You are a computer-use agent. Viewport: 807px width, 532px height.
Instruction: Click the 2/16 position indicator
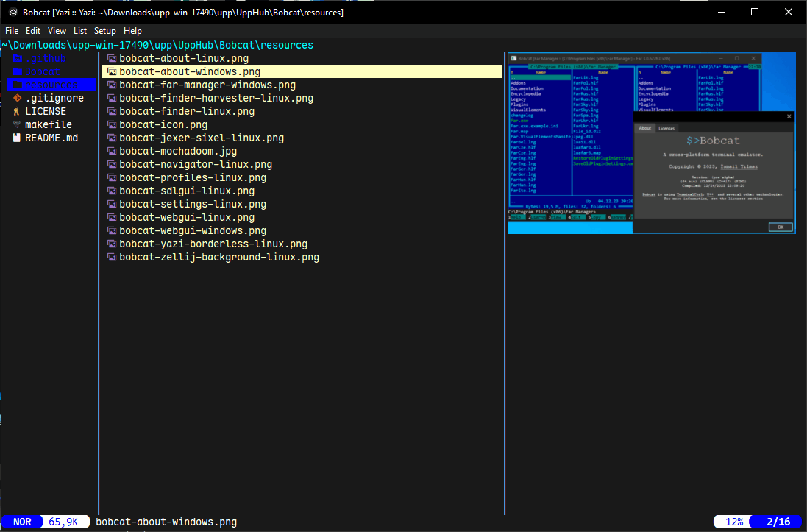778,522
